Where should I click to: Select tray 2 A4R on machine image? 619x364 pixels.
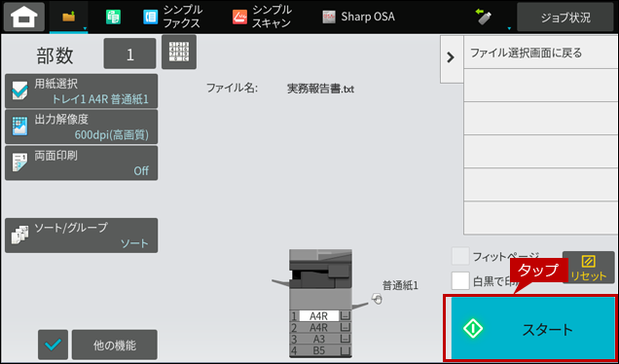(x=320, y=327)
